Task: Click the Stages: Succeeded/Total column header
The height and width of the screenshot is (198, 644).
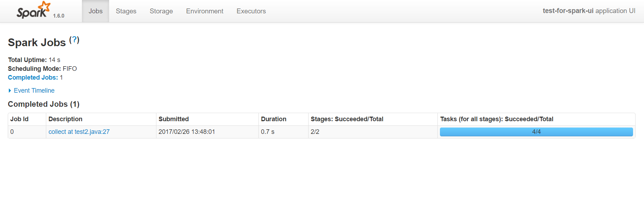Action: click(x=347, y=119)
